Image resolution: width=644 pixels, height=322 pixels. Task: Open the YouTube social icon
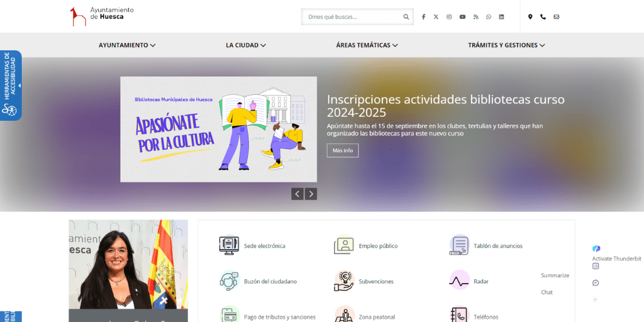462,17
